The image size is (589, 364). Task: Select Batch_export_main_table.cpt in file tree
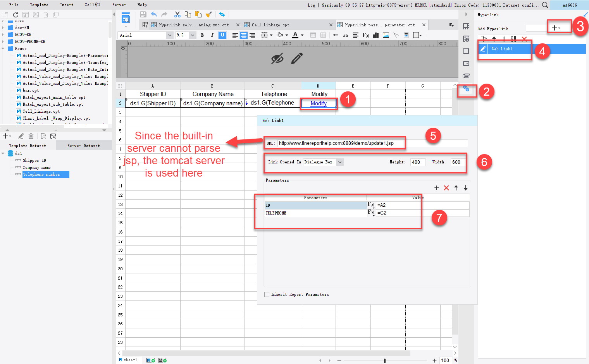click(x=53, y=97)
